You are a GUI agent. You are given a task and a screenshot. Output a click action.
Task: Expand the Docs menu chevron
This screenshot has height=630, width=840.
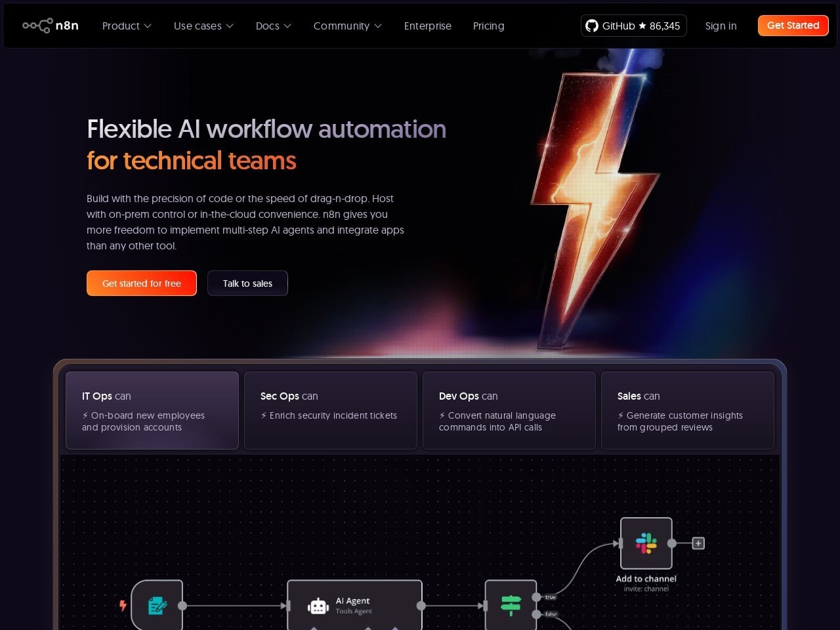coord(287,26)
